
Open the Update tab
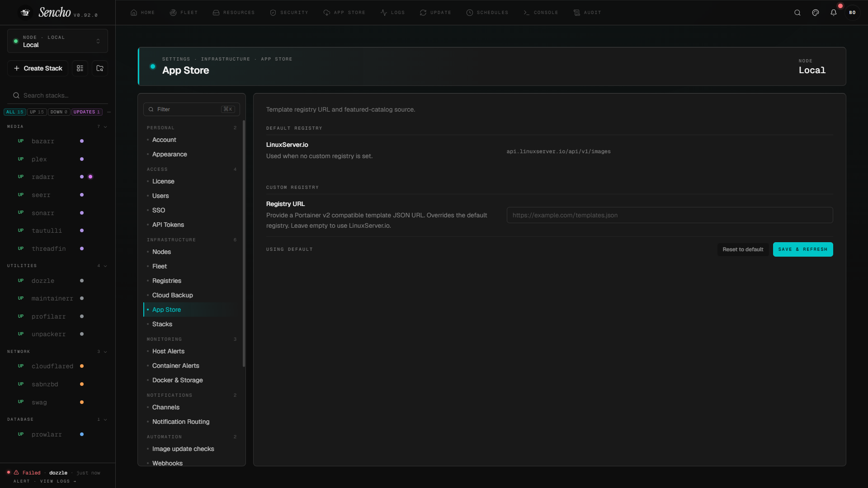[435, 13]
